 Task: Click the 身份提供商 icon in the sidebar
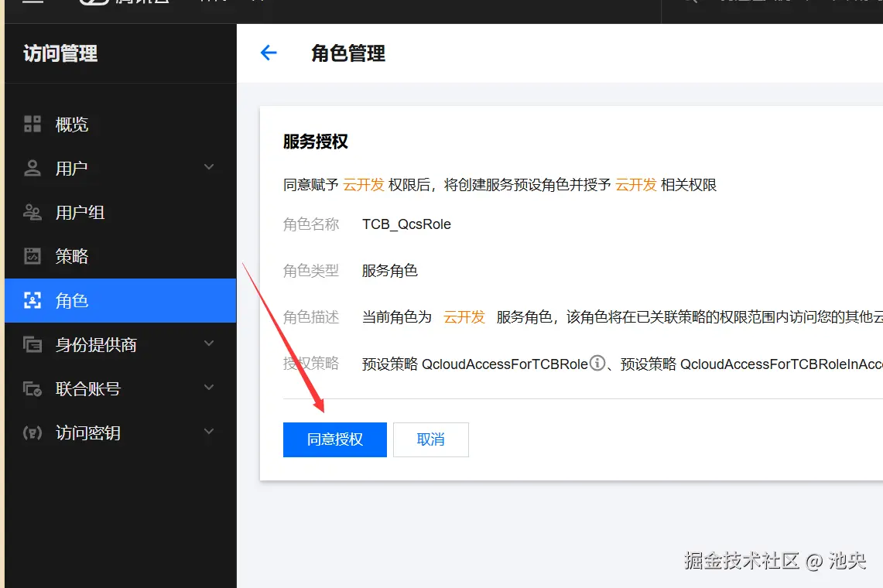33,344
